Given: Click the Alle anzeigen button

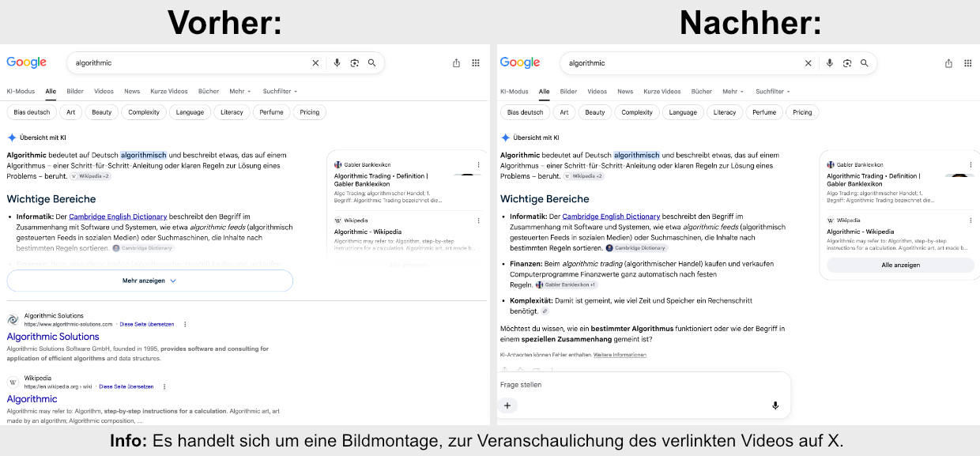Looking at the screenshot, I should [900, 265].
